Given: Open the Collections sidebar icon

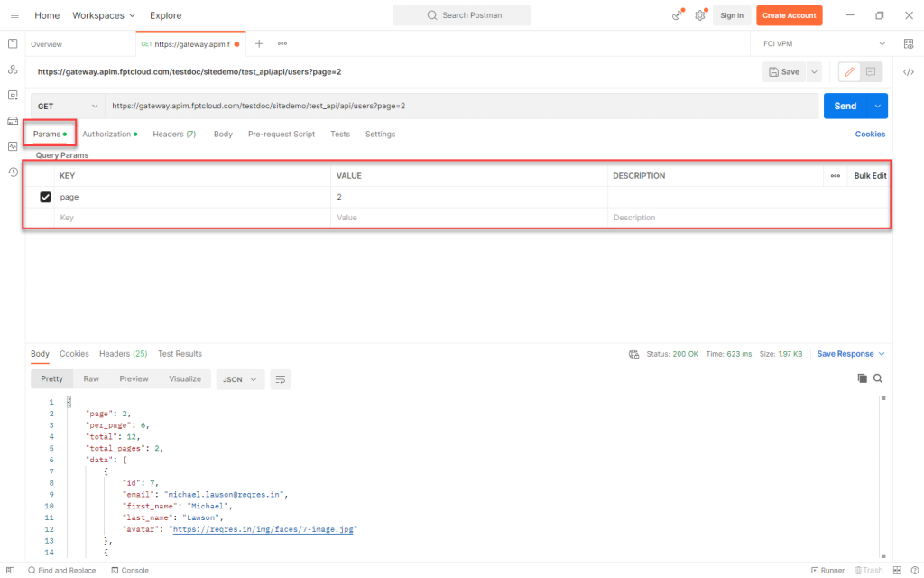Looking at the screenshot, I should click(12, 45).
